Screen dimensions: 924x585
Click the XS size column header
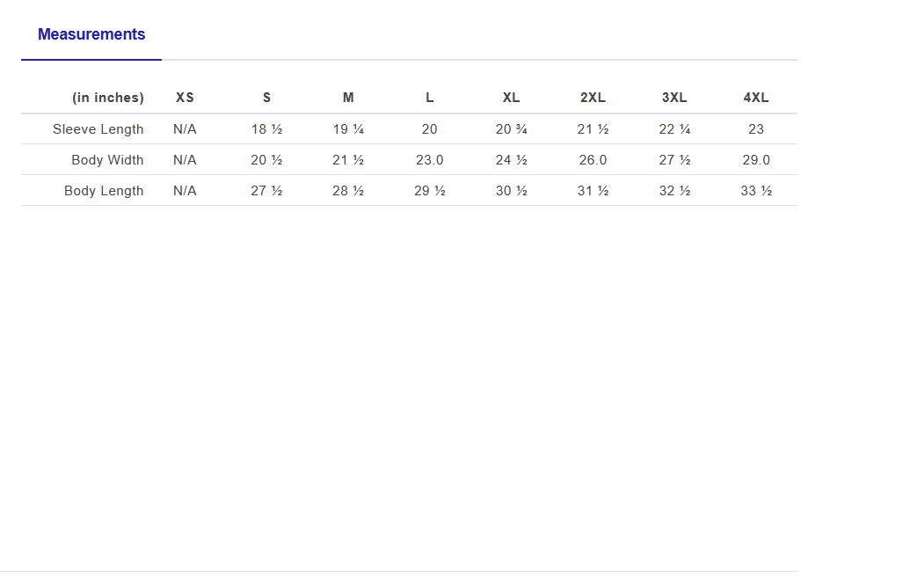point(185,98)
